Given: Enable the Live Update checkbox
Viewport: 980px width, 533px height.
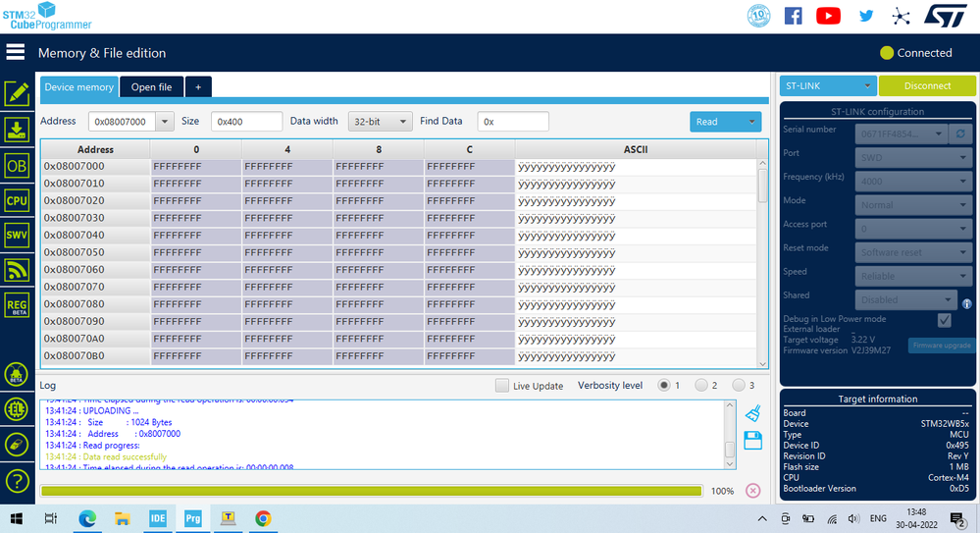Looking at the screenshot, I should click(502, 386).
